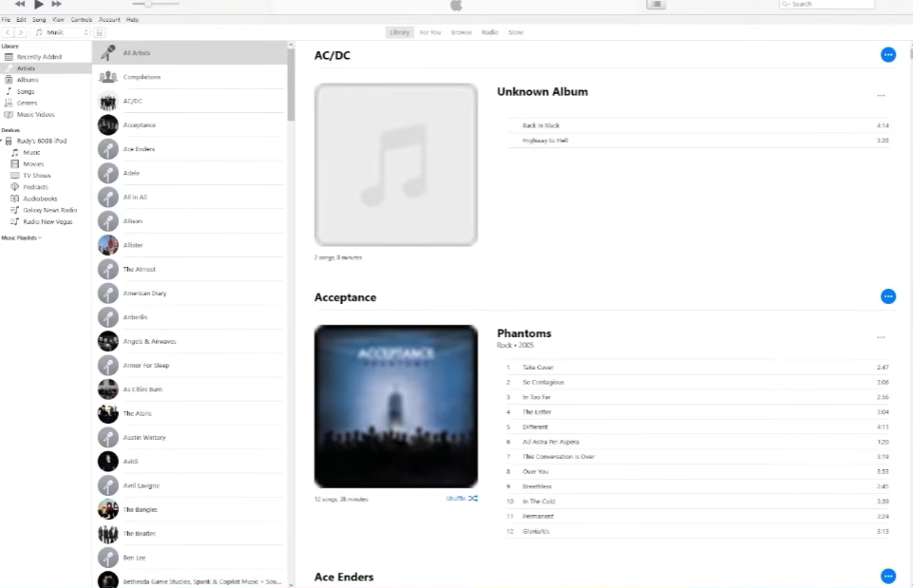913x588 pixels.
Task: Switch to the For You tab
Action: click(430, 32)
